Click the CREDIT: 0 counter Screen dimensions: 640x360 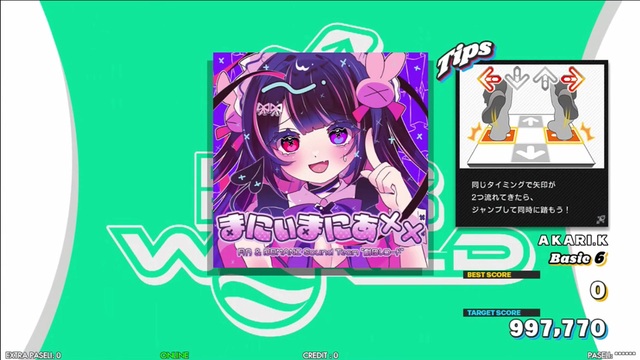point(320,355)
